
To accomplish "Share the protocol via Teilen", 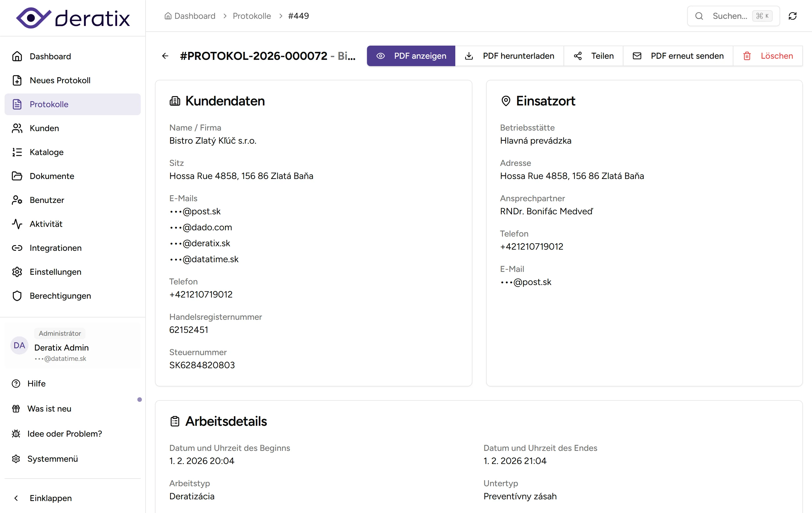I will pyautogui.click(x=593, y=56).
